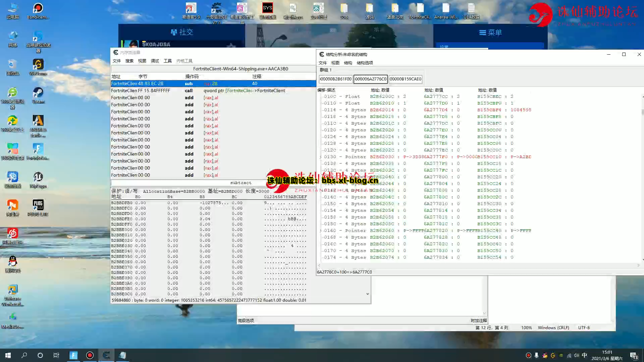Open the 此电脑 desktop icon
The image size is (644, 362).
pyautogui.click(x=13, y=11)
